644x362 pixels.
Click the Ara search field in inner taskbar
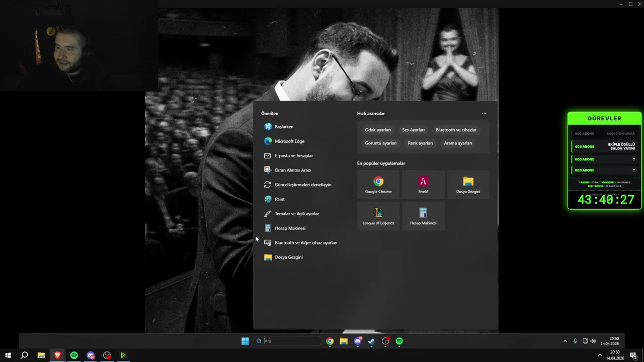(288, 341)
